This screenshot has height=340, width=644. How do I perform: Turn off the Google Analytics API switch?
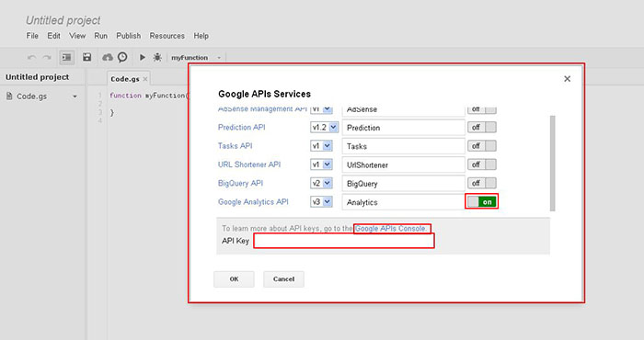482,202
